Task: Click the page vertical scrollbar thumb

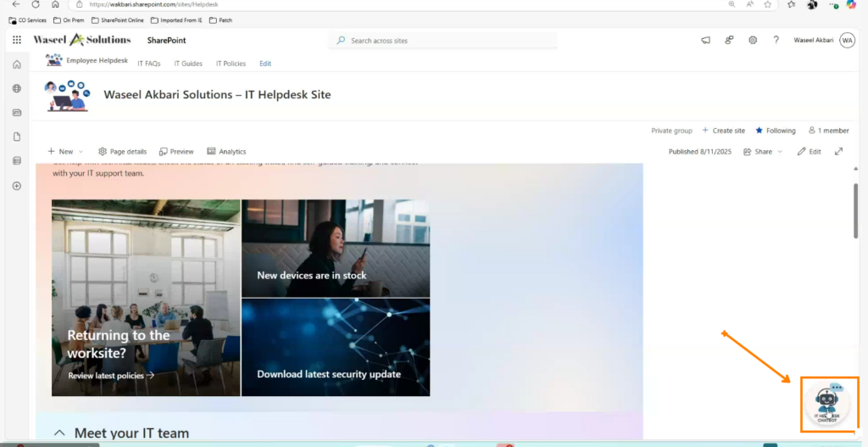Action: (855, 211)
